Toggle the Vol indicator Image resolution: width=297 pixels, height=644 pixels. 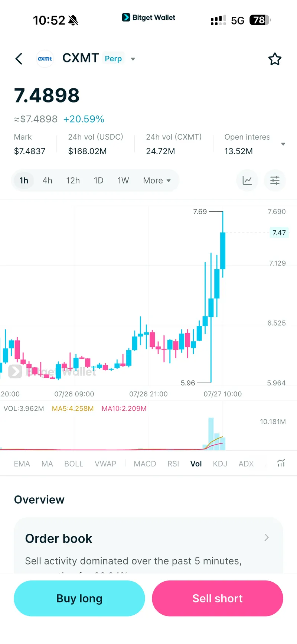(x=196, y=464)
